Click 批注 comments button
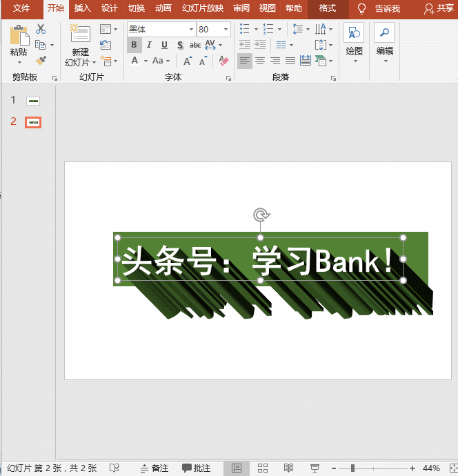This screenshot has width=458, height=476. pos(196,468)
